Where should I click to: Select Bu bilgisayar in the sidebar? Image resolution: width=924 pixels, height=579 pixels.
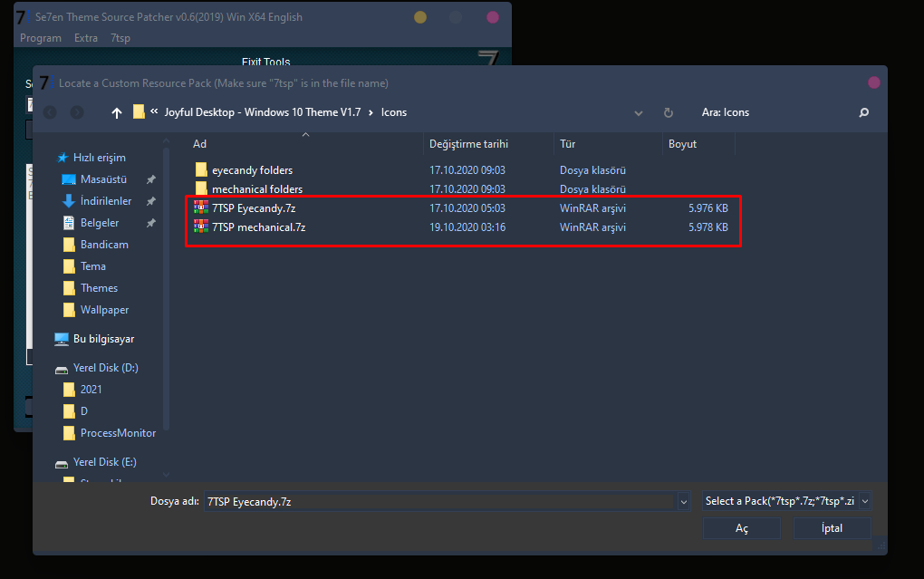point(103,339)
